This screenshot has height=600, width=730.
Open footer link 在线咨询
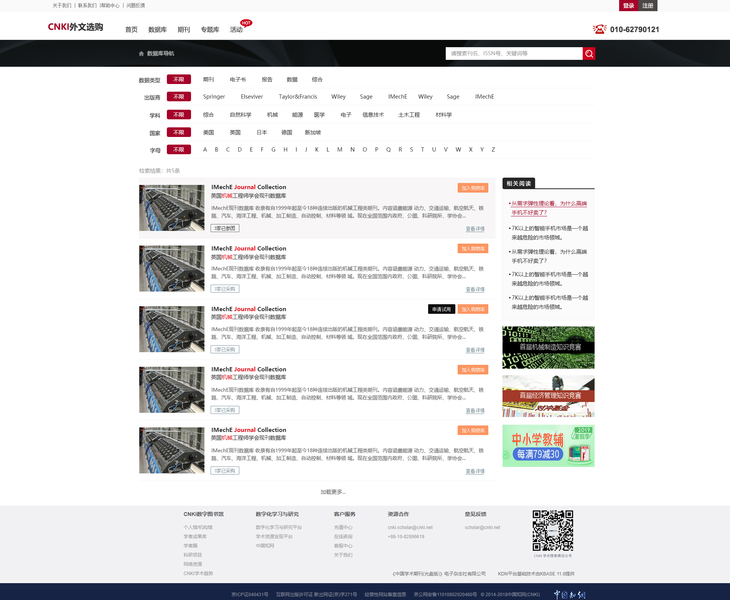coord(343,537)
